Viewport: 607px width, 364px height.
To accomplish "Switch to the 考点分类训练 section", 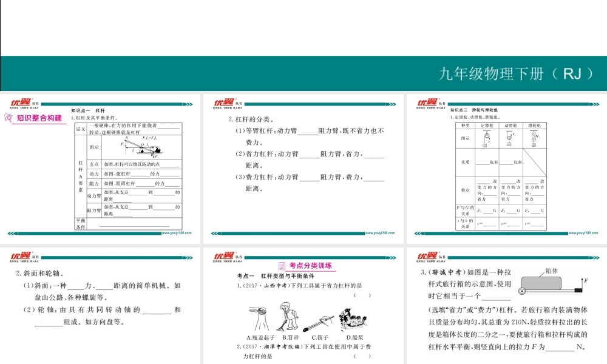I will point(310,266).
